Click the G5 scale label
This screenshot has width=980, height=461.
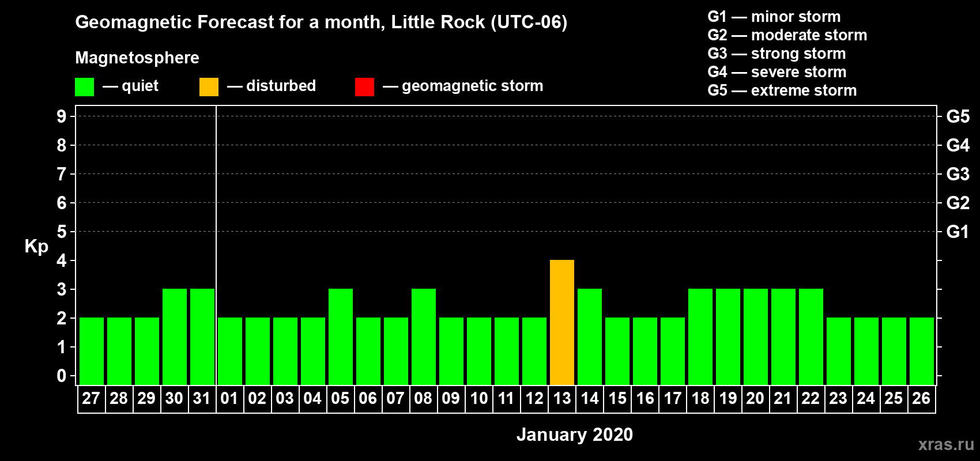(958, 116)
